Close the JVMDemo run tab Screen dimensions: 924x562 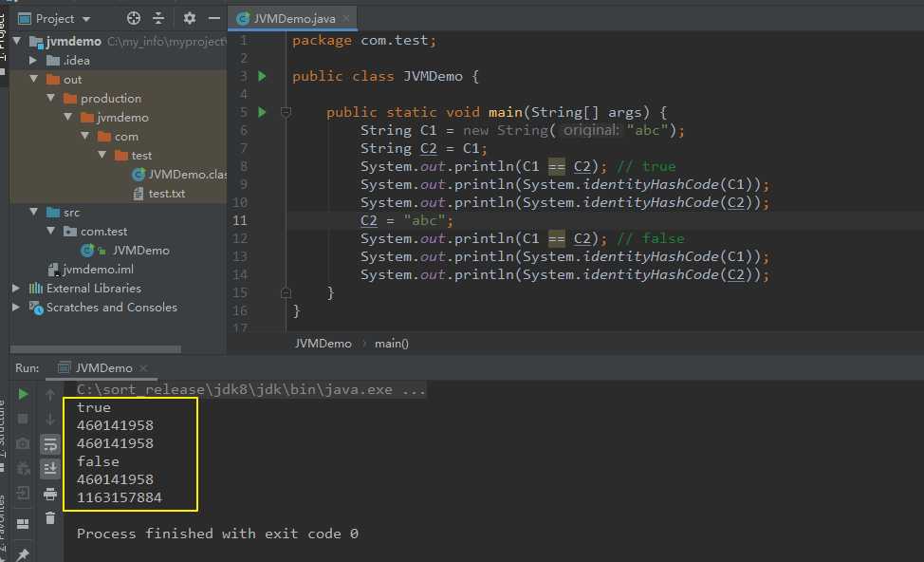click(143, 368)
